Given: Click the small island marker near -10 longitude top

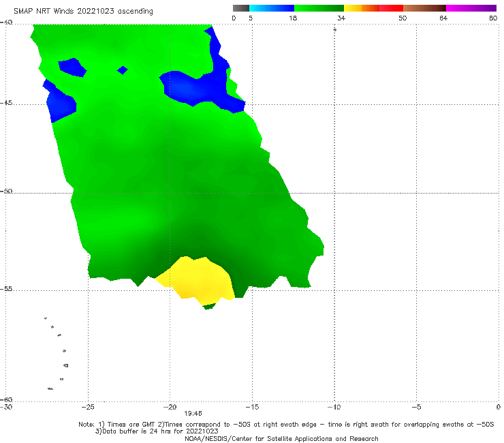Looking at the screenshot, I should click(334, 29).
